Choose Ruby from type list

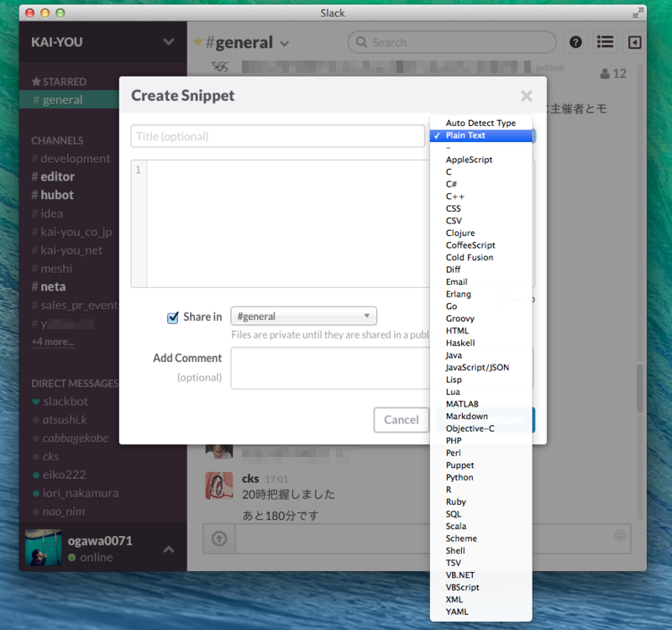pos(480,501)
